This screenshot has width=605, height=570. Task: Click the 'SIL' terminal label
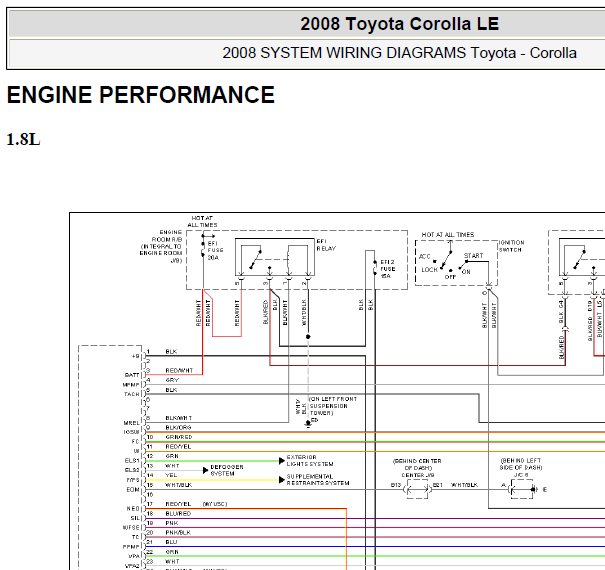pyautogui.click(x=135, y=518)
